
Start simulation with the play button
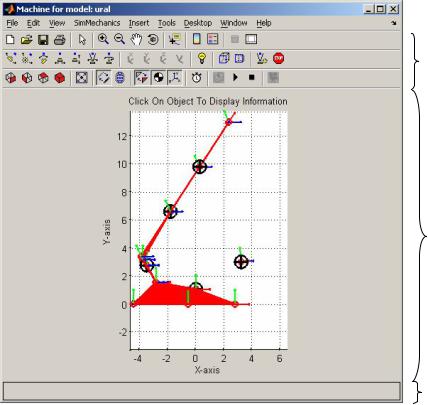[x=235, y=78]
